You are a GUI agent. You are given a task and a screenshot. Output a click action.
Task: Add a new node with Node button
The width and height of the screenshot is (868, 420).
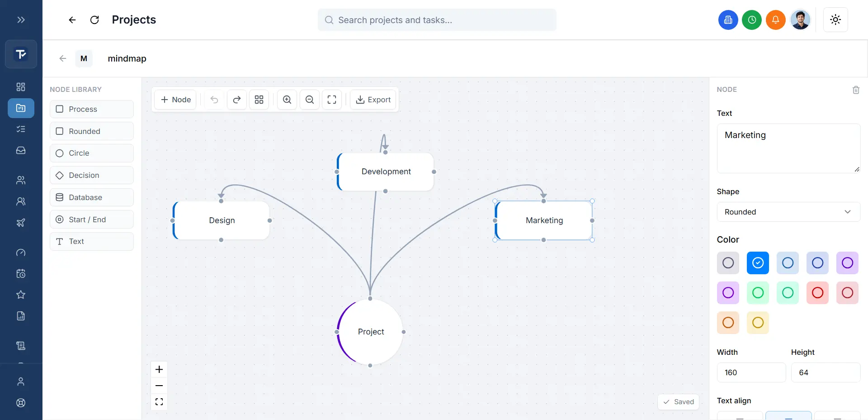(175, 100)
